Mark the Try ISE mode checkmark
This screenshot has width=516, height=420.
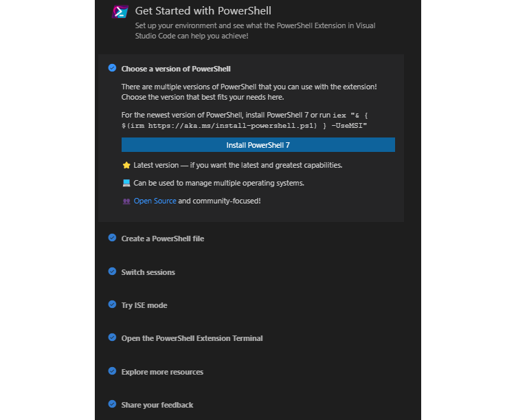(x=112, y=305)
